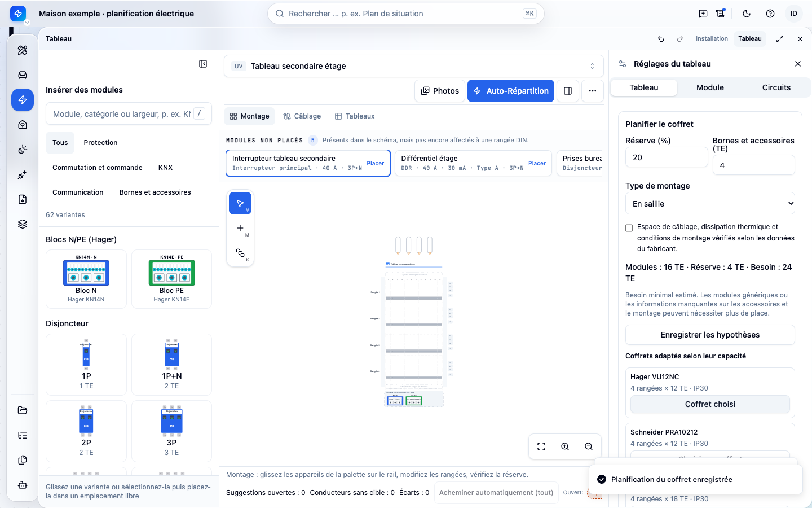Open the Circuits settings tab

coord(776,87)
